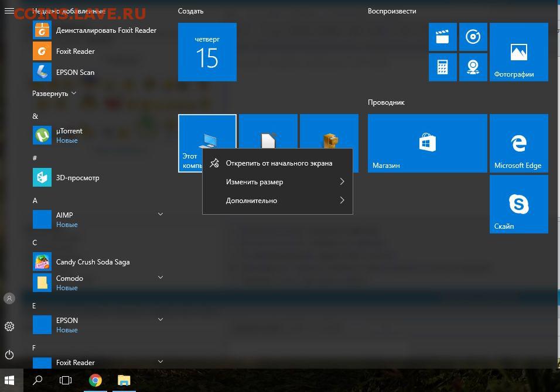Open the Дополнительно submenu arrow

(x=342, y=200)
